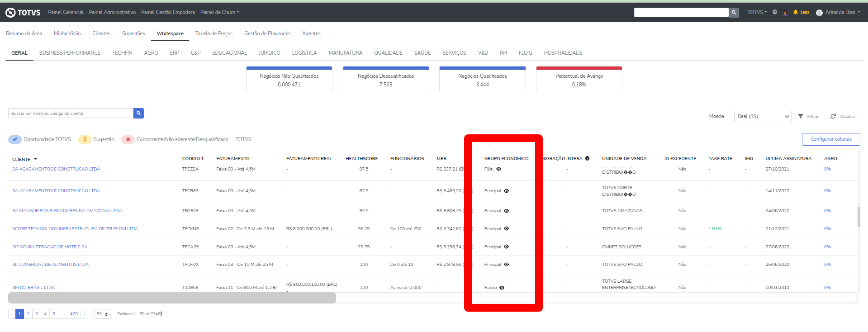Open client 3JF ADMINISTRACAO DE HOTEIS SA
This screenshot has width=868, height=332.
(x=50, y=247)
